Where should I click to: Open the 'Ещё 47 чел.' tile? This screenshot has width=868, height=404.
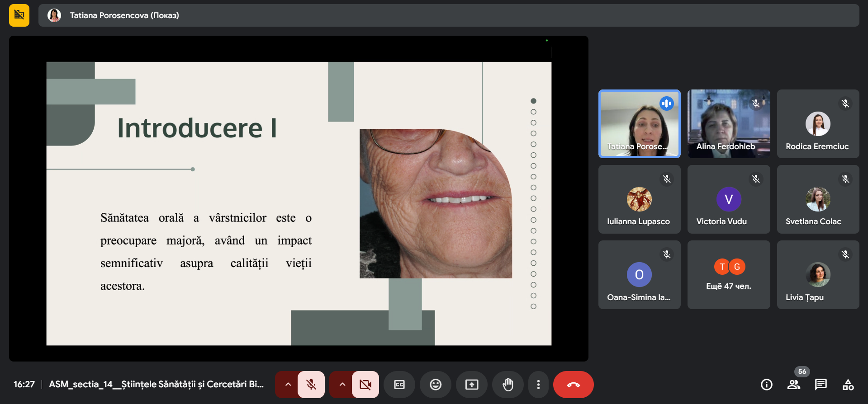coord(729,275)
